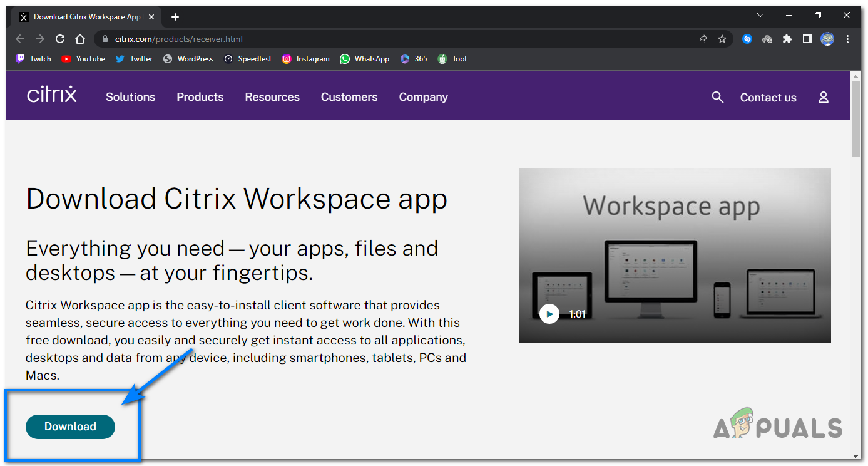868x466 pixels.
Task: Open the WhatsApp bookmark
Action: 364,59
